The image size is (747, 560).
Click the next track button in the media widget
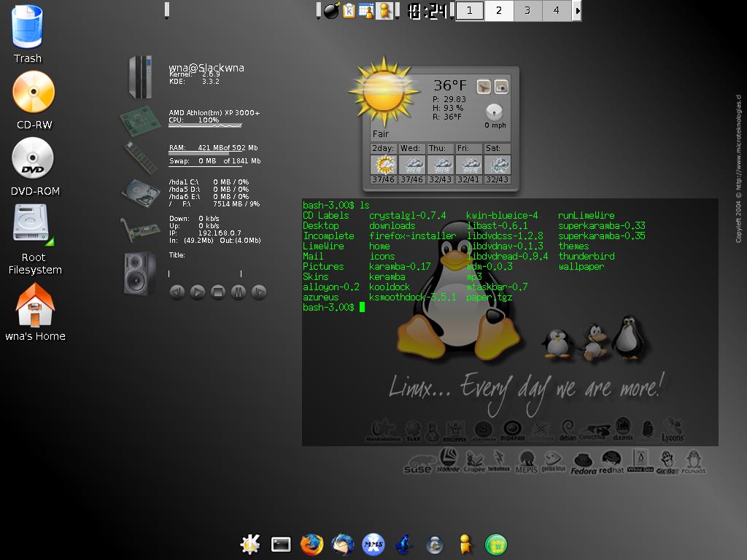(x=259, y=292)
